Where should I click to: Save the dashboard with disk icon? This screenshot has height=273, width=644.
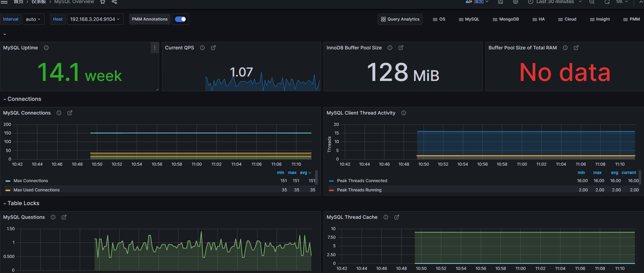[x=501, y=2]
